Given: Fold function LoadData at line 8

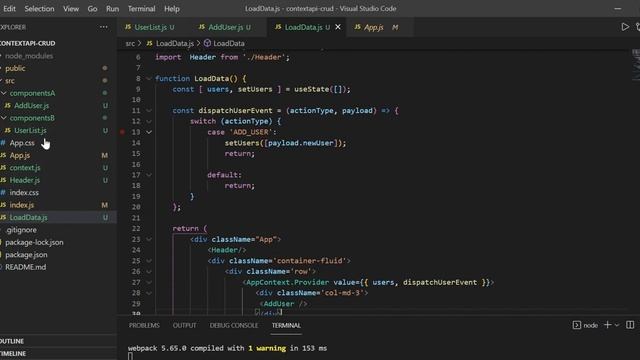Looking at the screenshot, I should (x=149, y=78).
